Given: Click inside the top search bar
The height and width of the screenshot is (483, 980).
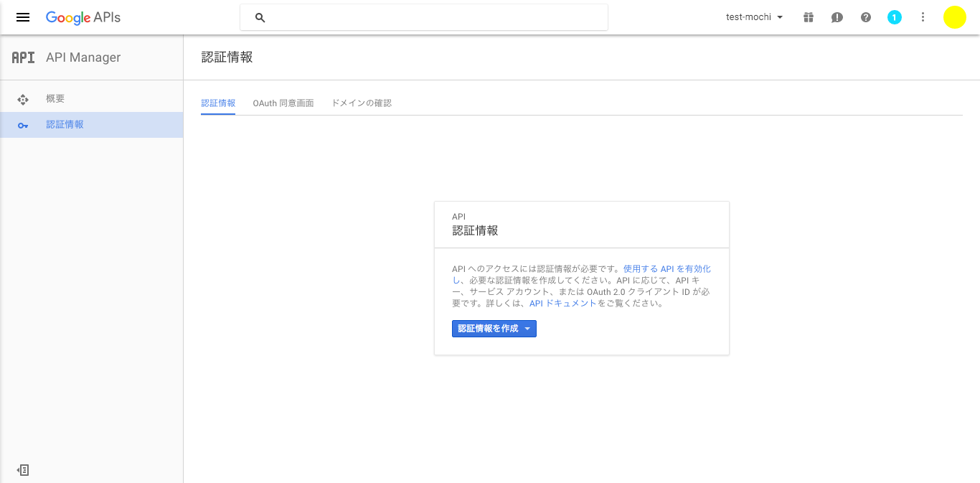Looking at the screenshot, I should (x=423, y=17).
